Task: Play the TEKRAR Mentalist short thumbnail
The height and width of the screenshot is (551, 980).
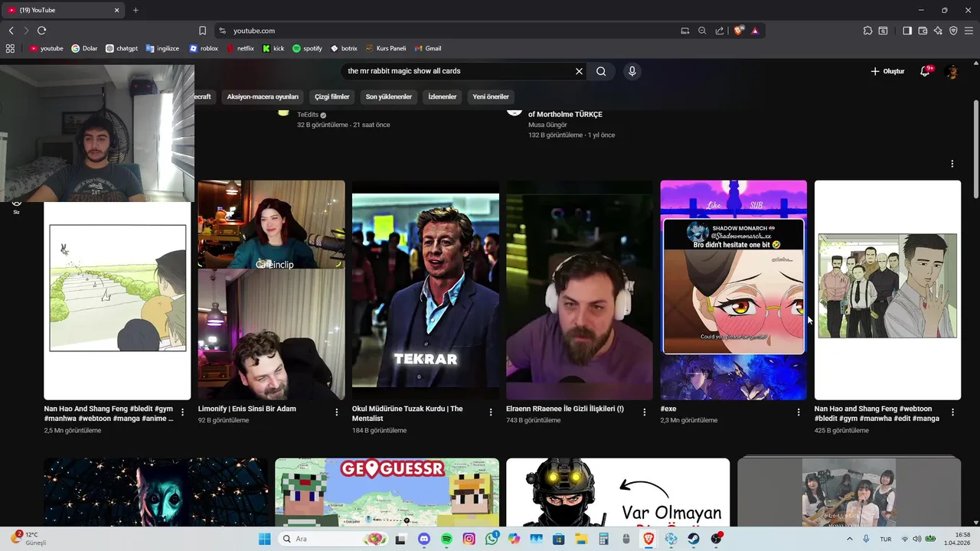Action: click(426, 290)
